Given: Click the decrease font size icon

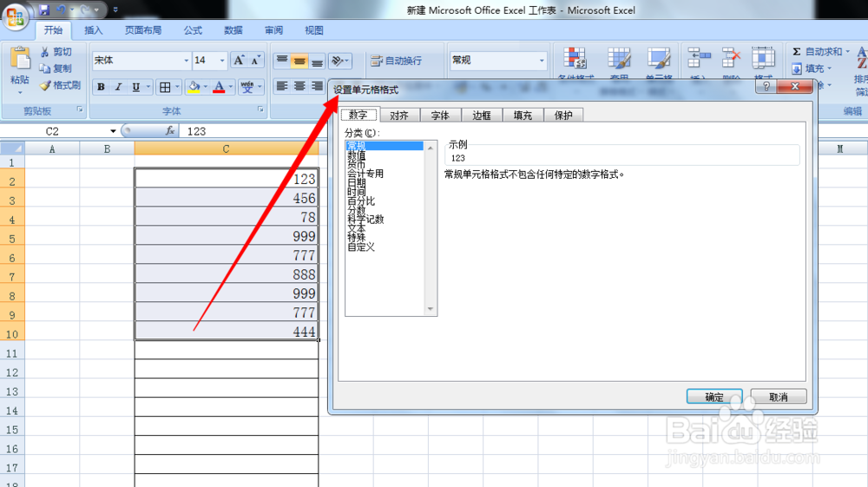Looking at the screenshot, I should click(x=255, y=60).
